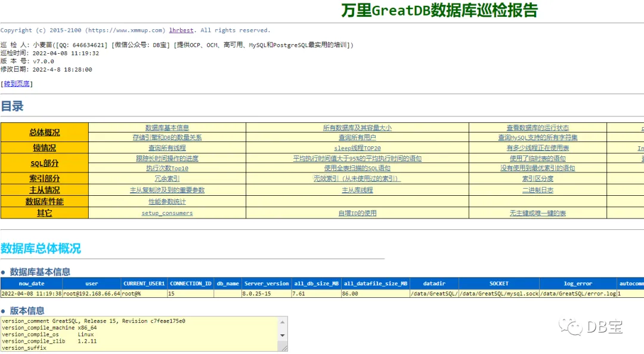Viewport: 644px width, 354px height.
Task: Open the 总体概况 section link
Action: tap(44, 133)
